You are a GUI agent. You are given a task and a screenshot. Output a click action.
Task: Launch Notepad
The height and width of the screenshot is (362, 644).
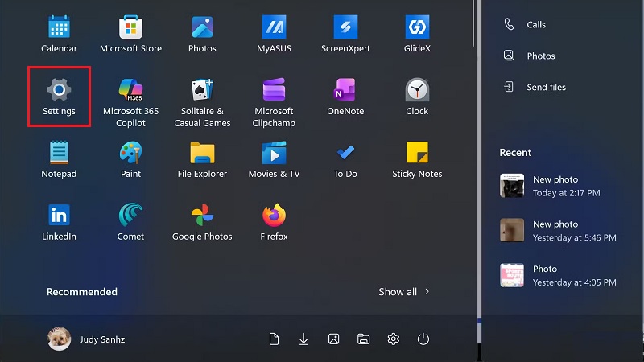click(x=59, y=159)
